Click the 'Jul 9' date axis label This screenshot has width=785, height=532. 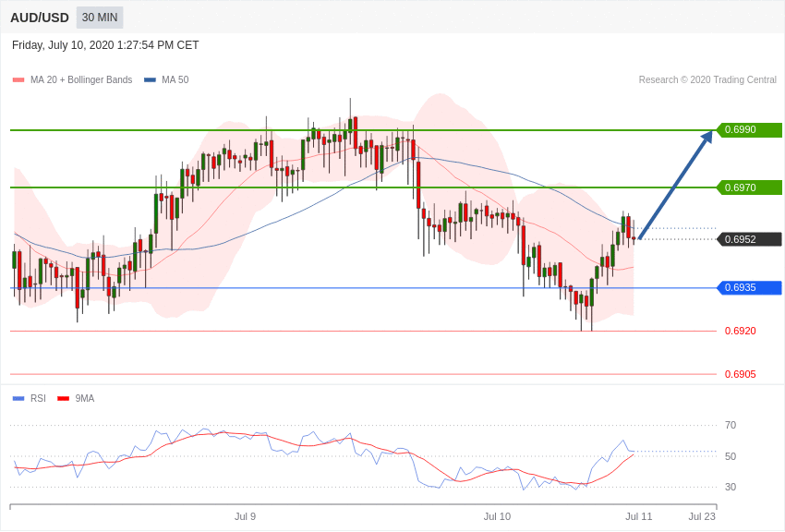click(246, 516)
